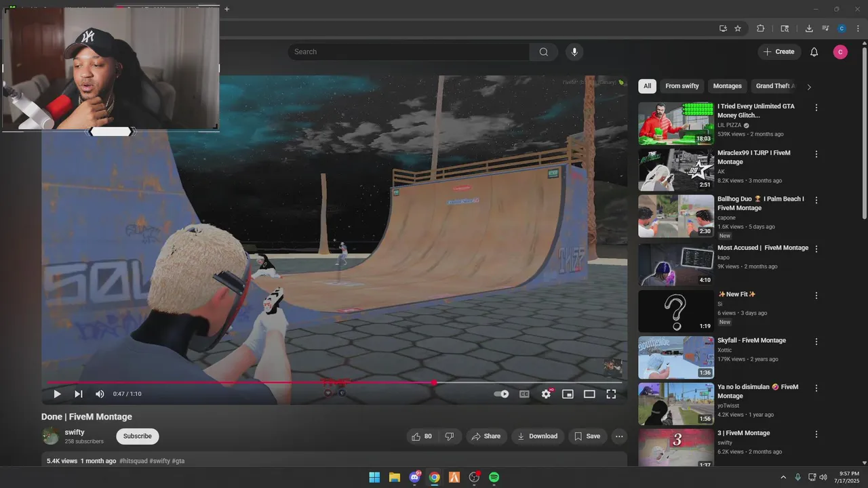Open I Tried Every Unlimited GTA thumbnail
This screenshot has height=488, width=868.
point(675,123)
